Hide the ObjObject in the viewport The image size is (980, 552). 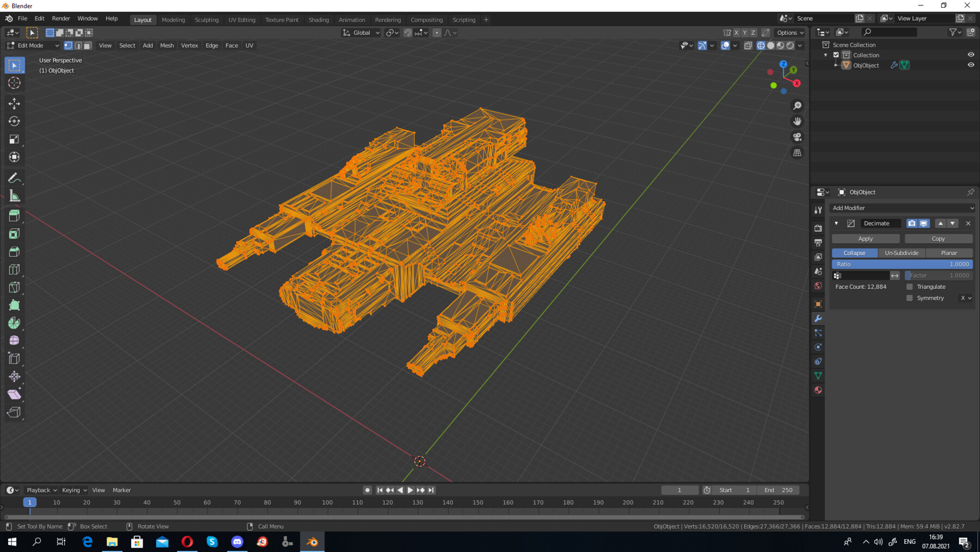click(x=971, y=65)
